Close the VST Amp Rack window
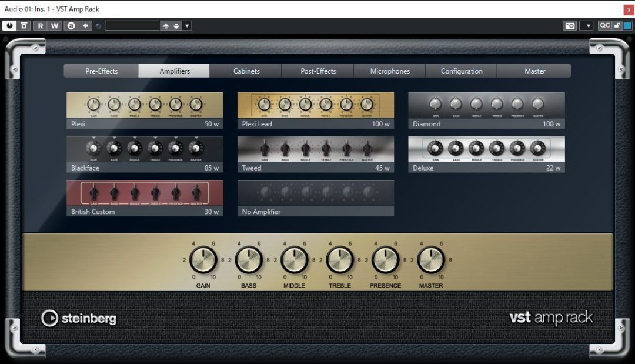The image size is (635, 364). click(629, 10)
